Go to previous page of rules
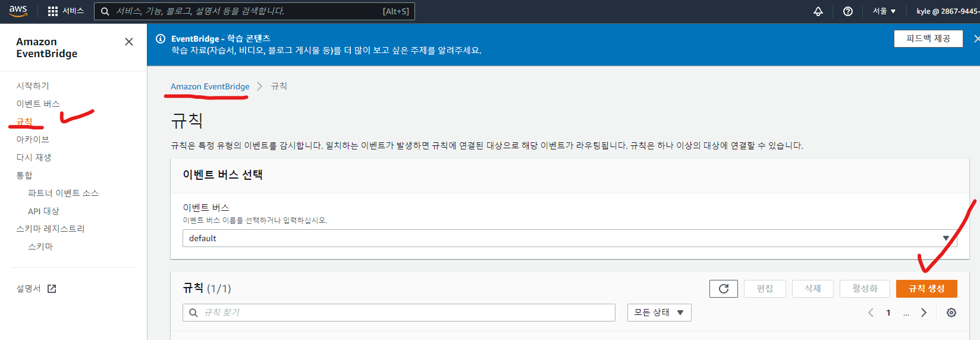This screenshot has width=980, height=340. [871, 313]
